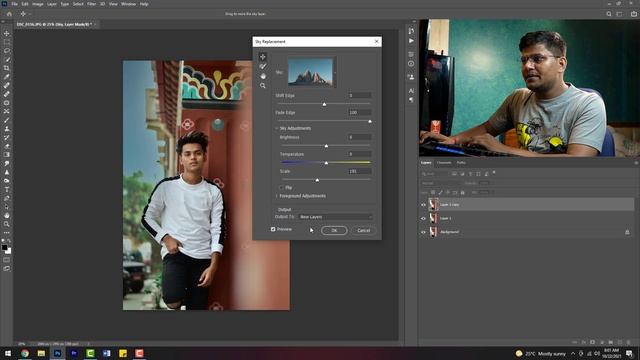640x360 pixels.
Task: Switch to the Paths tab
Action: pos(461,162)
